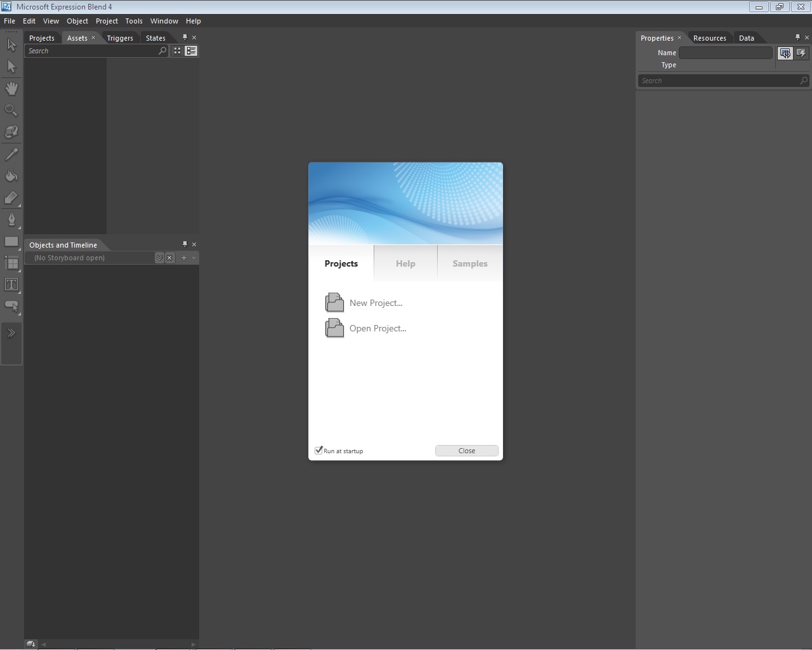812x650 pixels.
Task: Click New Project... in welcome dialog
Action: coord(364,303)
